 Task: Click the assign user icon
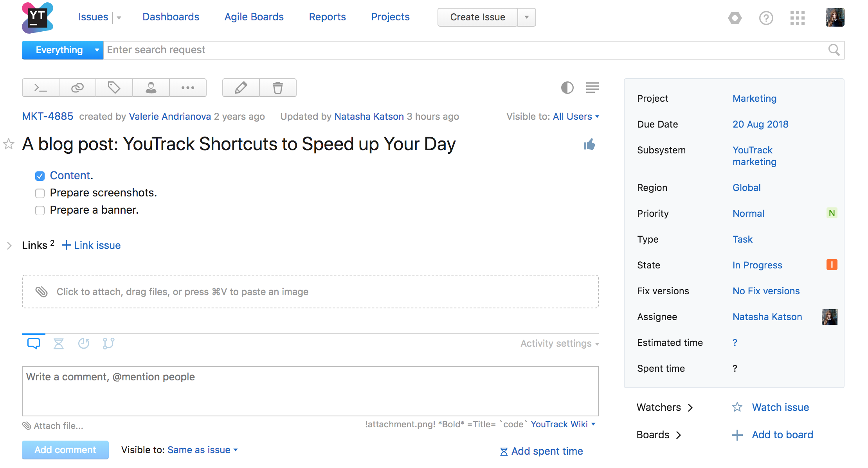(151, 88)
